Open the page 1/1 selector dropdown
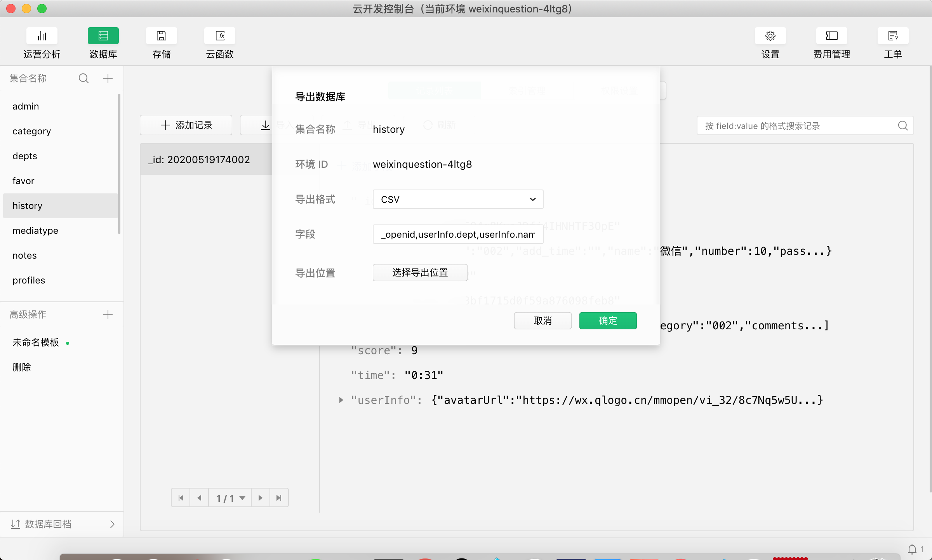Image resolution: width=932 pixels, height=560 pixels. tap(230, 498)
